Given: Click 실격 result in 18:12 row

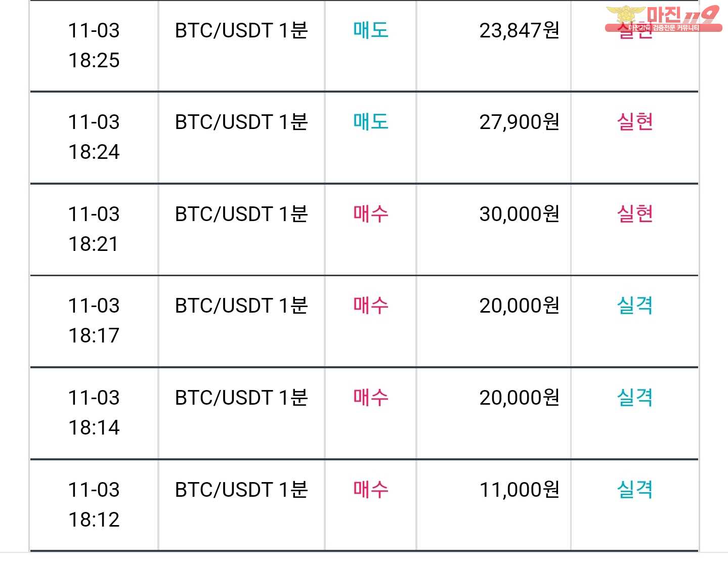Looking at the screenshot, I should point(635,490).
